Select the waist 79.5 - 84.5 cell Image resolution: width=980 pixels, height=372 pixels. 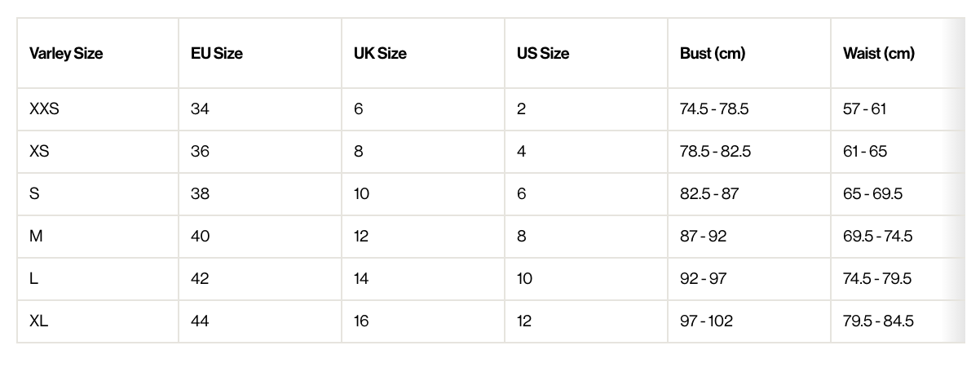pyautogui.click(x=878, y=321)
